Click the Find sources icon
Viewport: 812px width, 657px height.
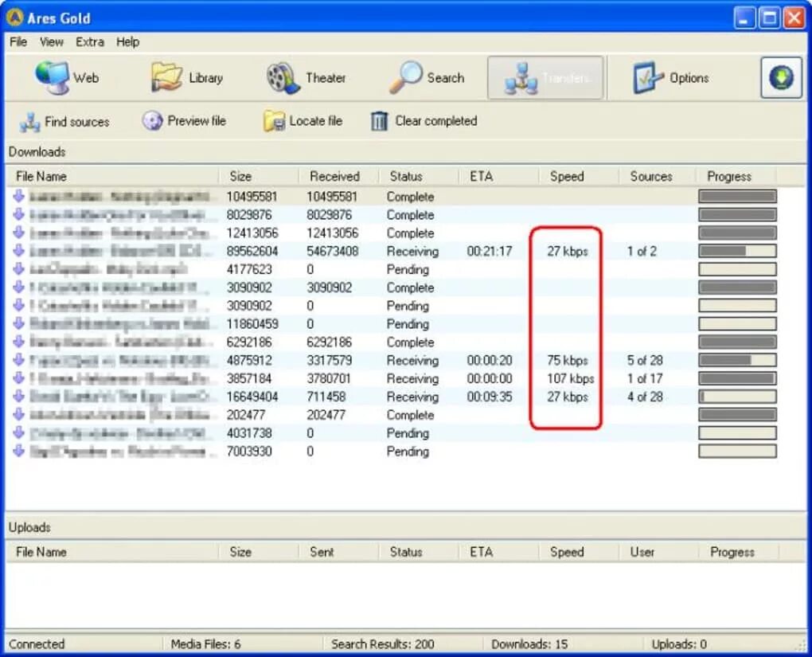tap(29, 122)
